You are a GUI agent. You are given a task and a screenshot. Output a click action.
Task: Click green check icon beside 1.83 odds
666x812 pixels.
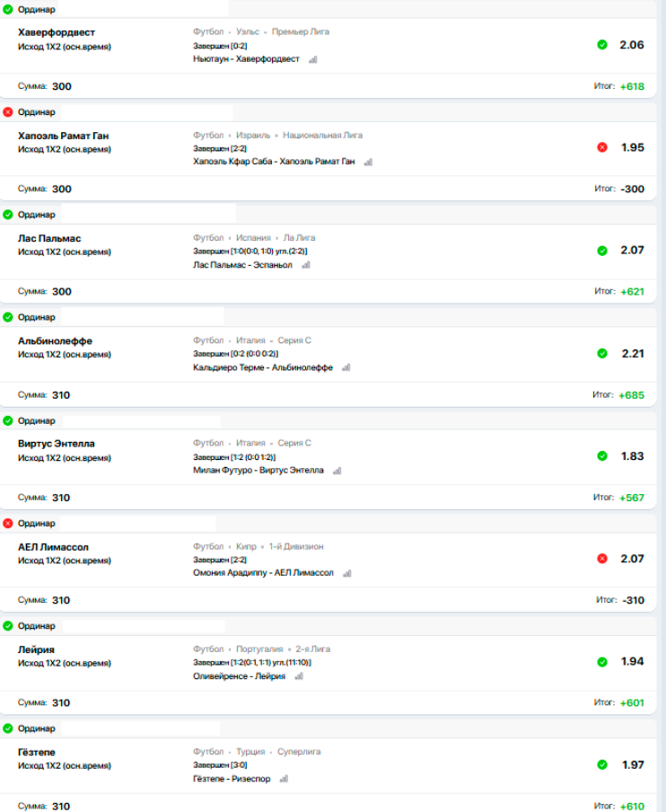602,456
